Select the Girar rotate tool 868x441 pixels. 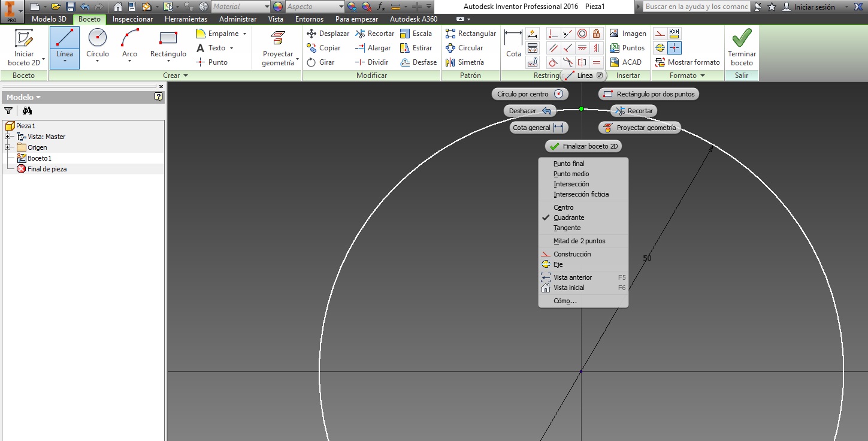320,62
